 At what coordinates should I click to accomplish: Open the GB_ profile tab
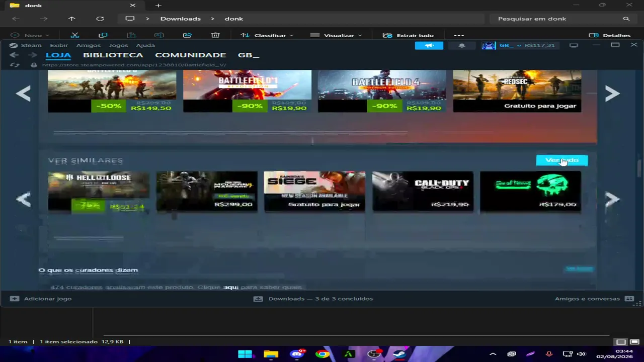pyautogui.click(x=248, y=55)
